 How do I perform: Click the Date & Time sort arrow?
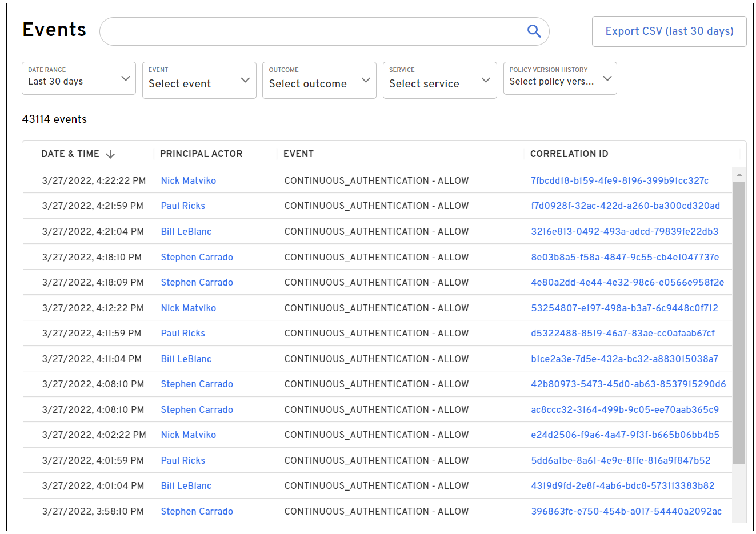pos(111,154)
